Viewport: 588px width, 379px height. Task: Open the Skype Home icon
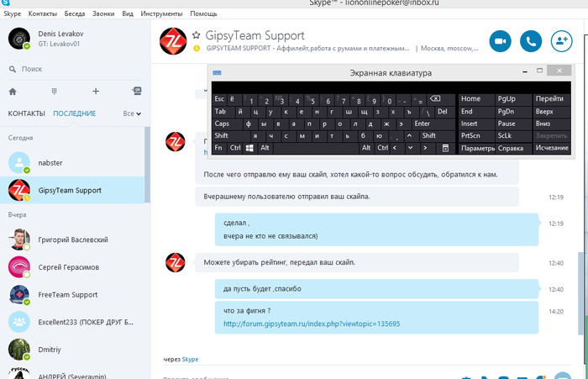tap(13, 92)
